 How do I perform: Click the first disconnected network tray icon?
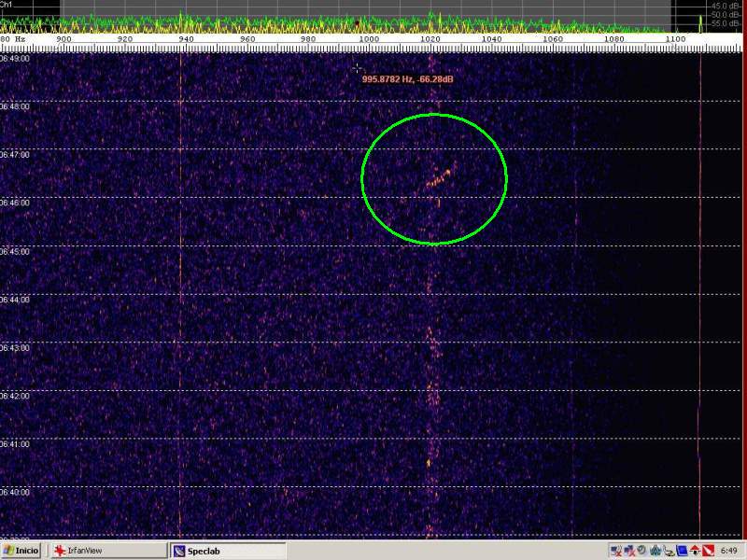pyautogui.click(x=616, y=551)
